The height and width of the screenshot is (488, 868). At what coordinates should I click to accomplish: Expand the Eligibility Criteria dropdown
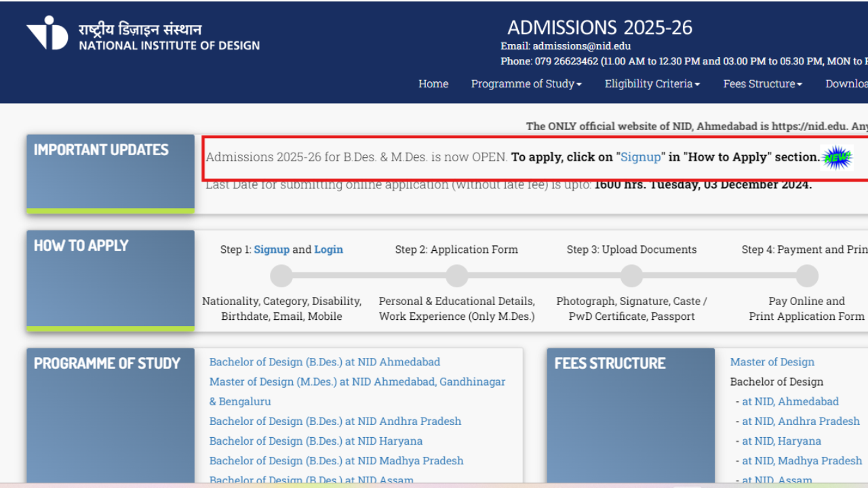(652, 84)
